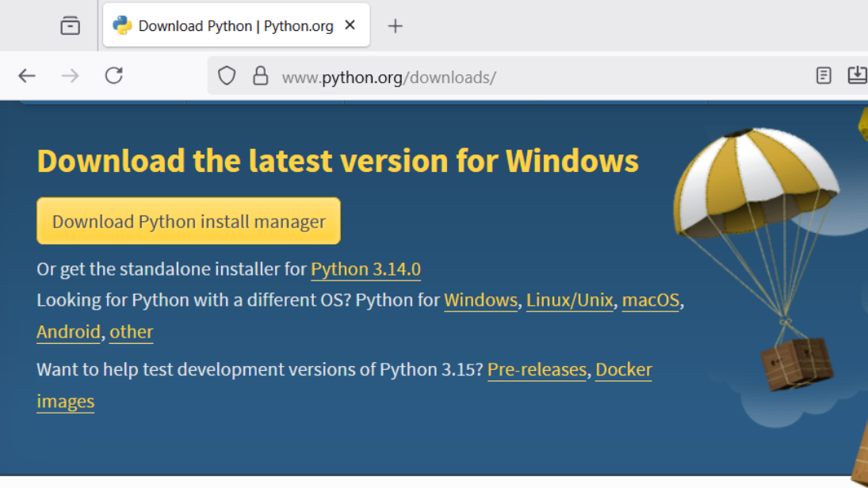
Task: Open the Pre-releases link
Action: coord(537,370)
